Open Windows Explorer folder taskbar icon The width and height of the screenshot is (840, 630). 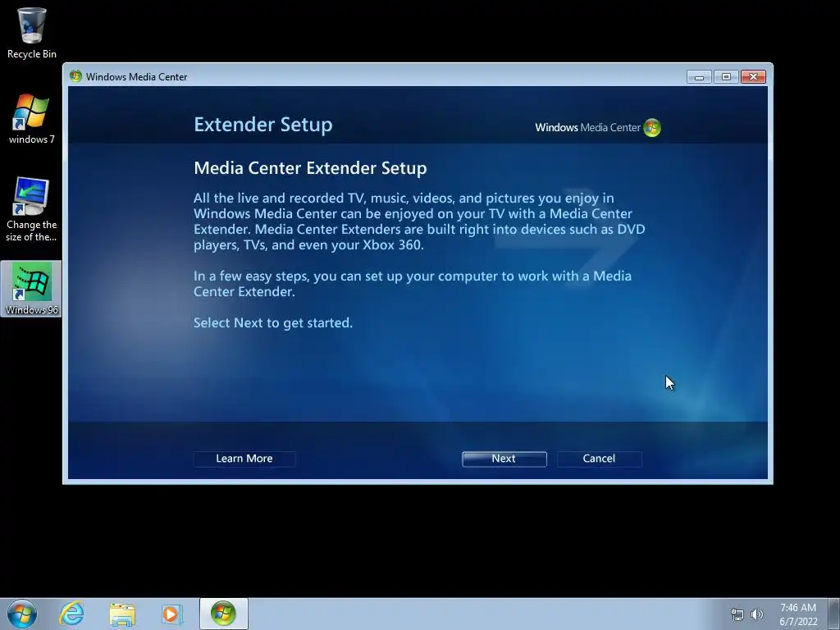click(122, 614)
